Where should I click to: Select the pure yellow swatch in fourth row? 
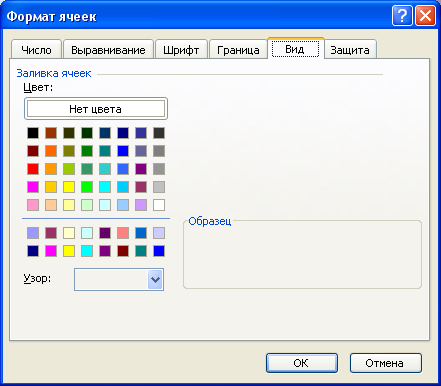point(69,187)
